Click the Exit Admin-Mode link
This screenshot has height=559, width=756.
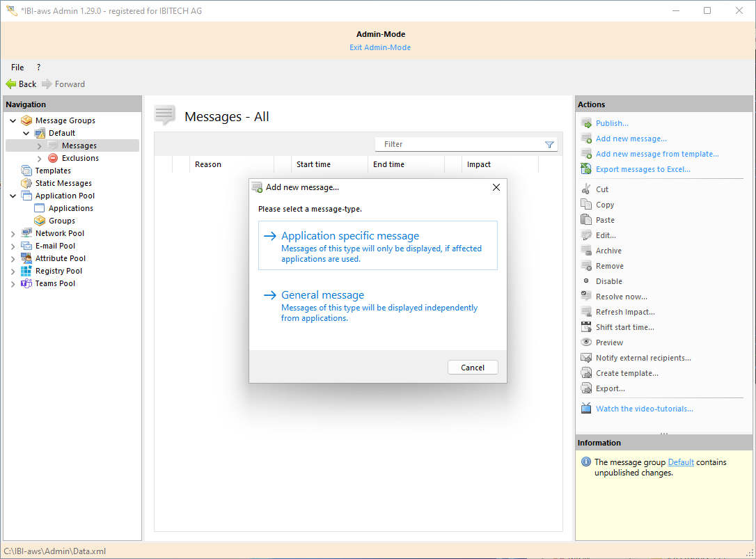[x=380, y=47]
